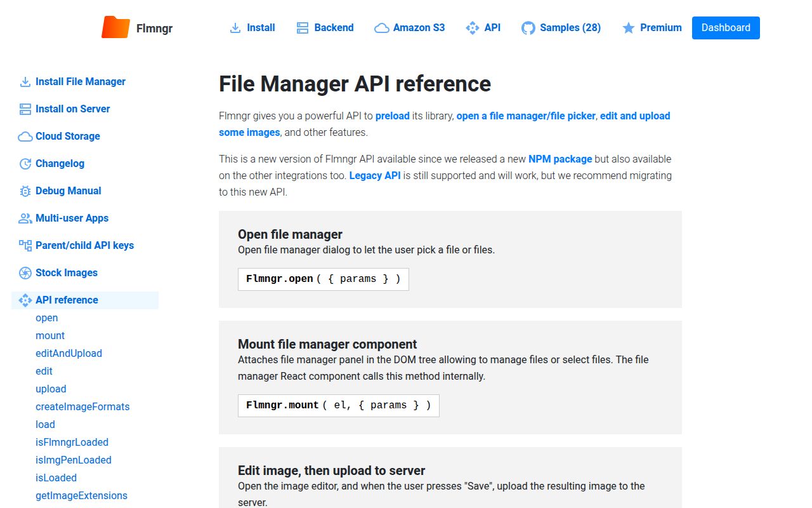Click the GitHub icon beside Samples
Image resolution: width=812 pixels, height=508 pixels.
tap(528, 28)
